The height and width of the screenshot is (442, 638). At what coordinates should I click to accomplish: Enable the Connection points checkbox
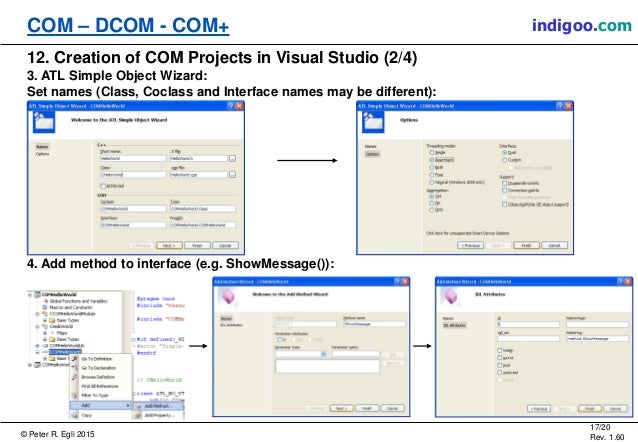(505, 190)
